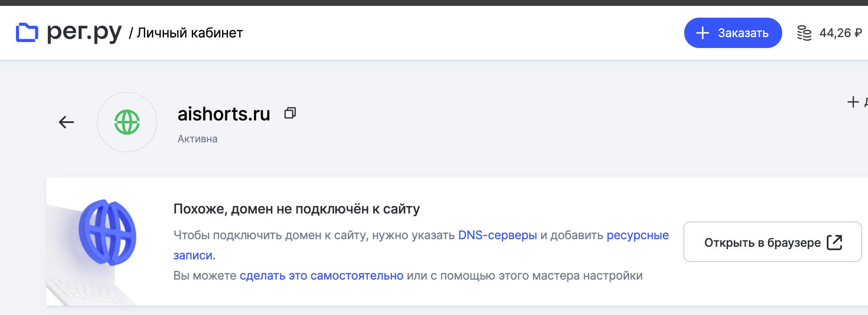Click the рег.ру folder logo icon
Image resolution: width=868 pixels, height=315 pixels.
27,32
